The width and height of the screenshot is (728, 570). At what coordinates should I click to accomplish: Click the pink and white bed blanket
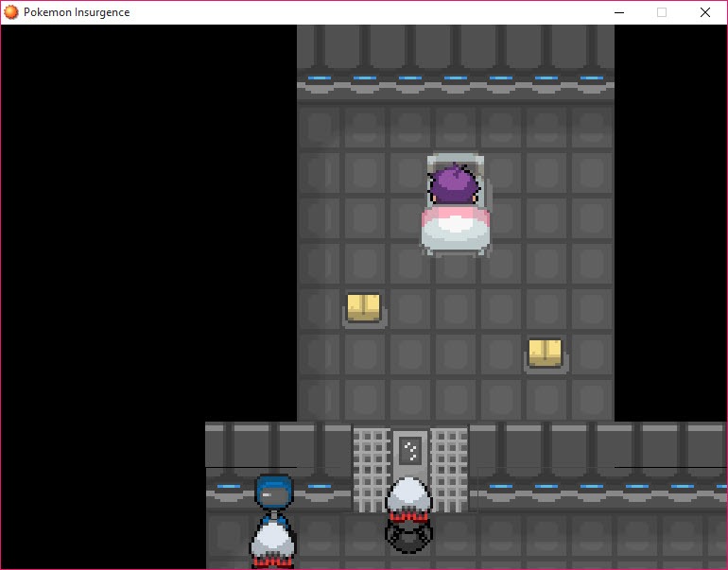tap(456, 230)
